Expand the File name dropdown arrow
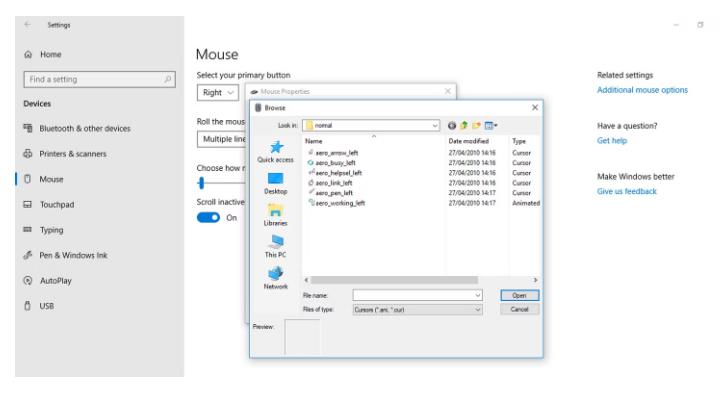Viewport: 720px width, 394px height. pos(478,295)
